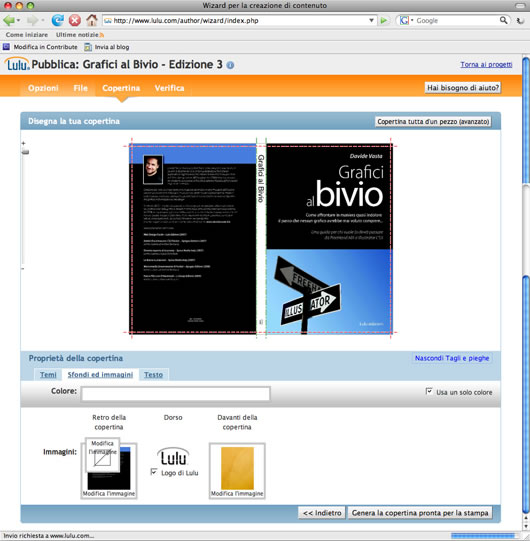
Task: Click the << Indietro button
Action: (x=322, y=513)
